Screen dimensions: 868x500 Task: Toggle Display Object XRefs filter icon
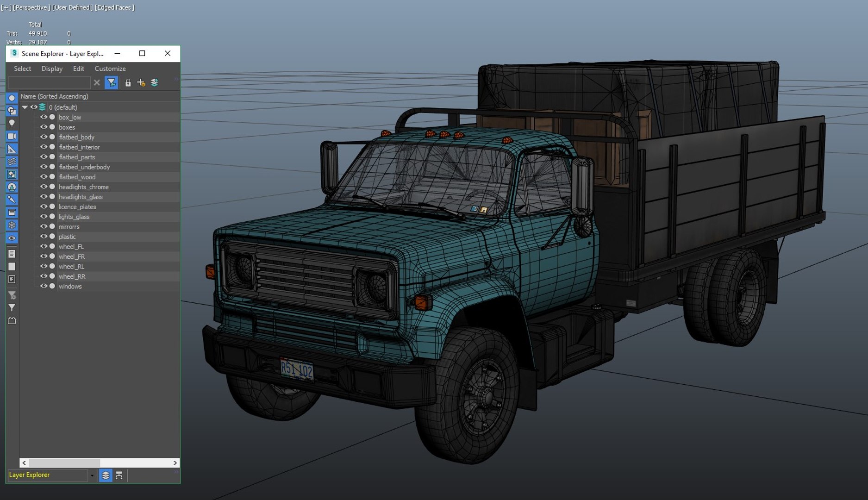pos(12,187)
